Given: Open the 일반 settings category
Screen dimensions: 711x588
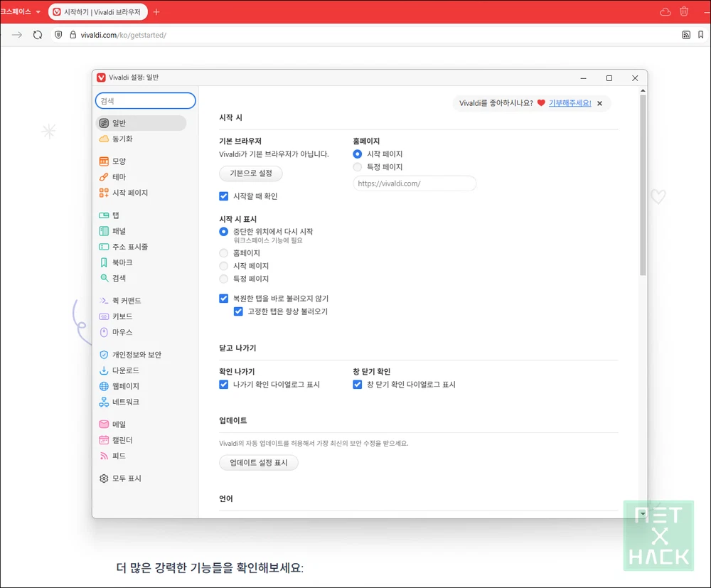Looking at the screenshot, I should pyautogui.click(x=141, y=123).
